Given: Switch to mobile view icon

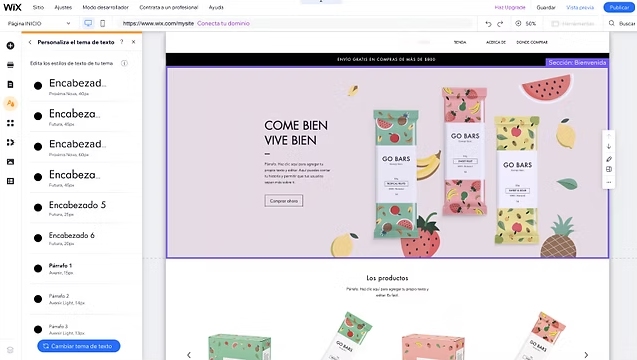Looking at the screenshot, I should 102,23.
